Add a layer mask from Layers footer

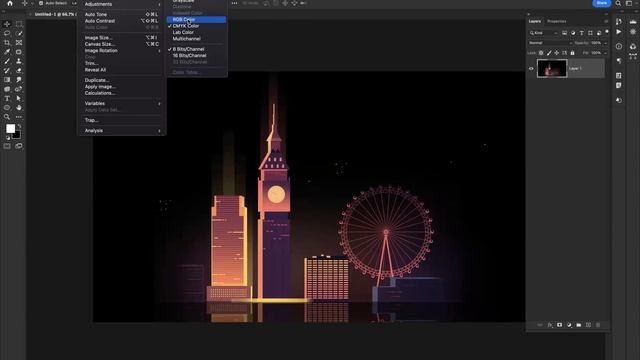560,325
